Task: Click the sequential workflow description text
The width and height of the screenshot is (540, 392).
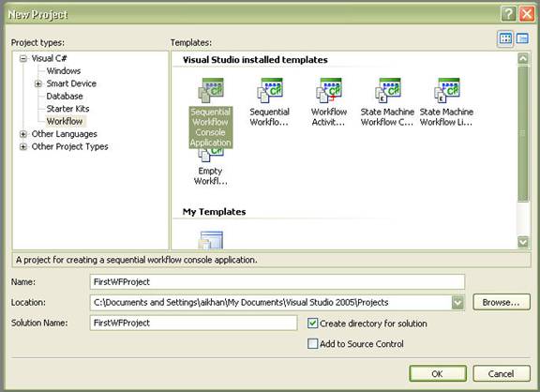Action: [x=136, y=260]
